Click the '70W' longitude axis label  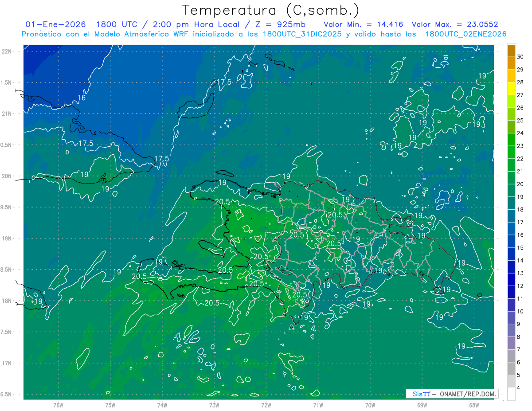tap(370, 405)
